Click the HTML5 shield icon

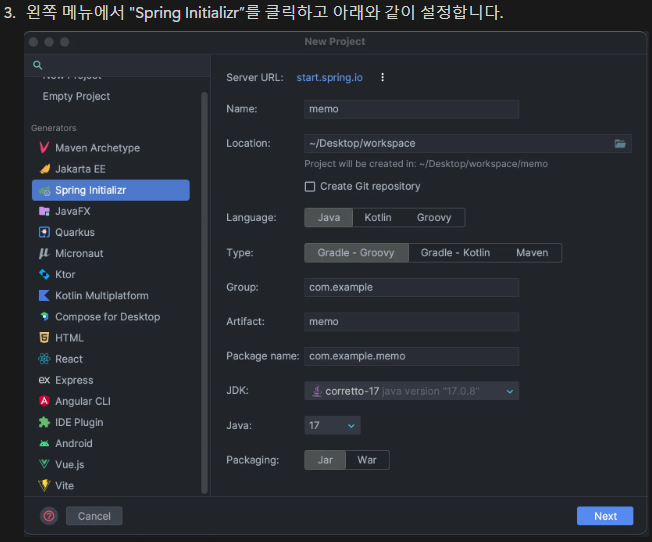(x=44, y=338)
